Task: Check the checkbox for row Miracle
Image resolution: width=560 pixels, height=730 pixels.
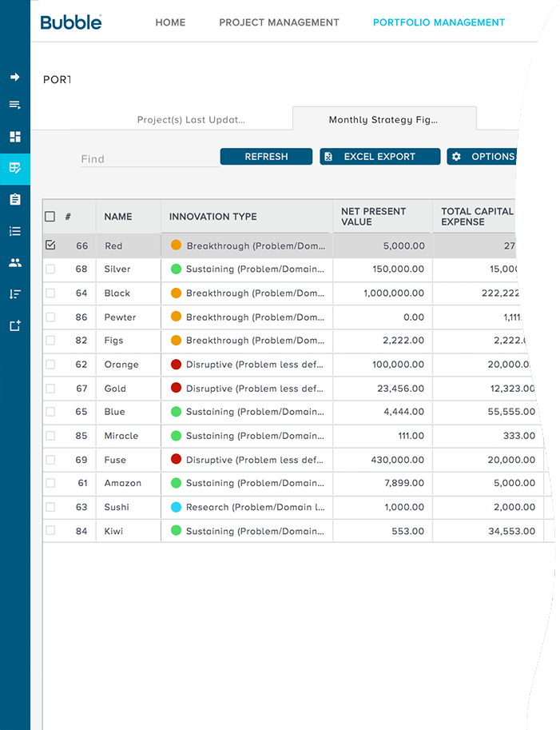Action: pyautogui.click(x=50, y=436)
